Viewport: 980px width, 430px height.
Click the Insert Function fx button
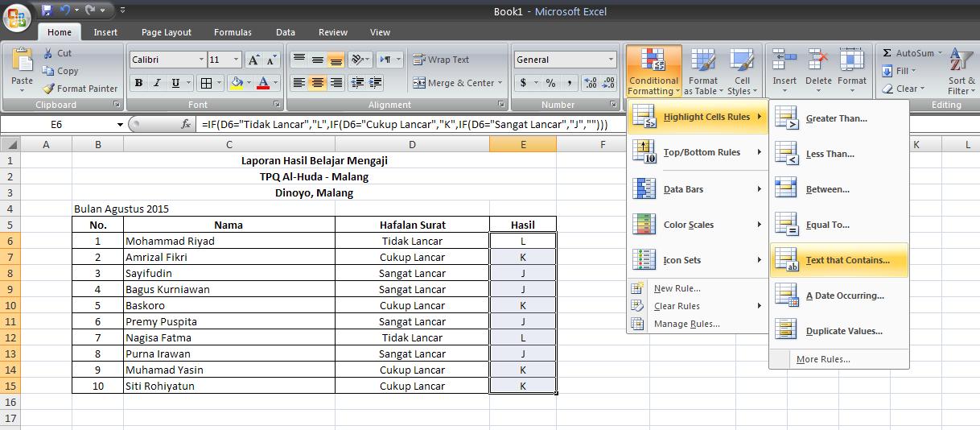point(186,125)
